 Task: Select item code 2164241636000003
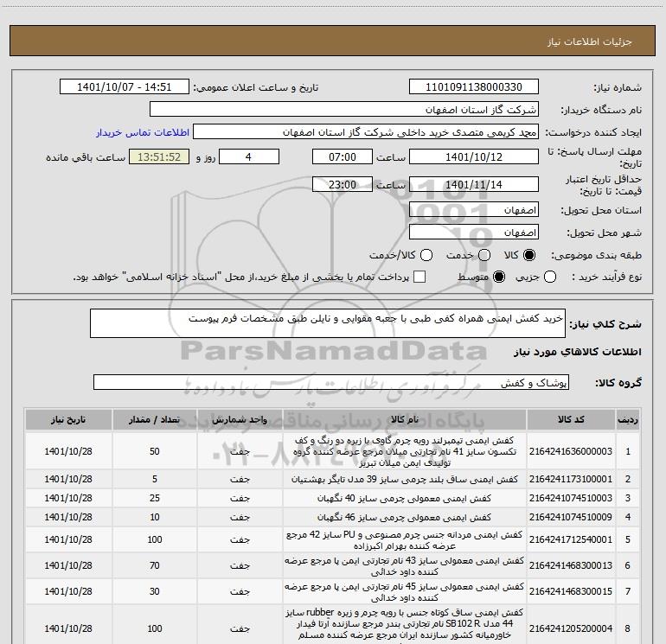point(571,451)
